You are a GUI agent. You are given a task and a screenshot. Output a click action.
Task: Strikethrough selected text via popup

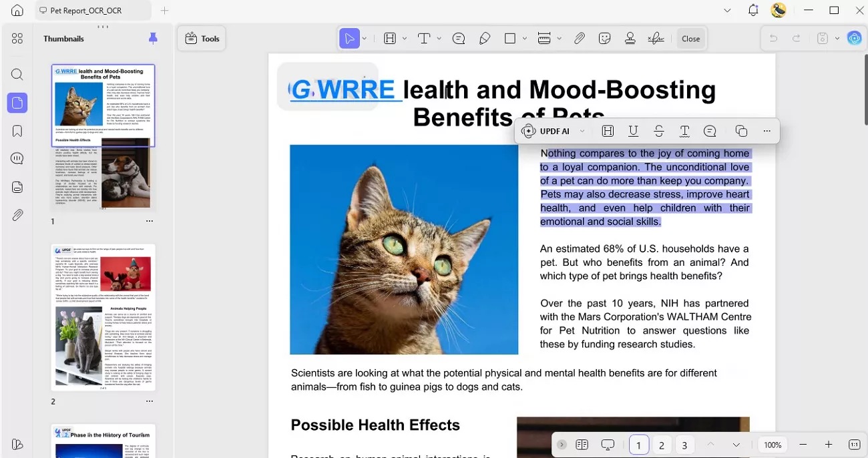click(659, 131)
